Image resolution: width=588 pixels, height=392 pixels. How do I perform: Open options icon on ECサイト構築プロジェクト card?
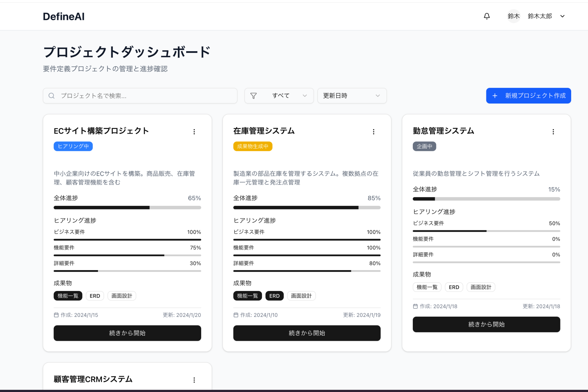[x=194, y=132]
